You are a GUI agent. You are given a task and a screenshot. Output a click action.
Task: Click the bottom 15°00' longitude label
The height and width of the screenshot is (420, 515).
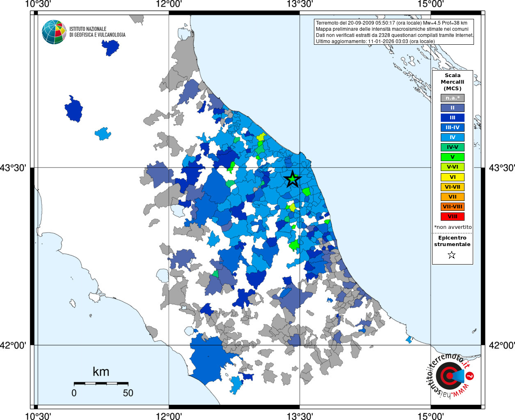[430, 416]
